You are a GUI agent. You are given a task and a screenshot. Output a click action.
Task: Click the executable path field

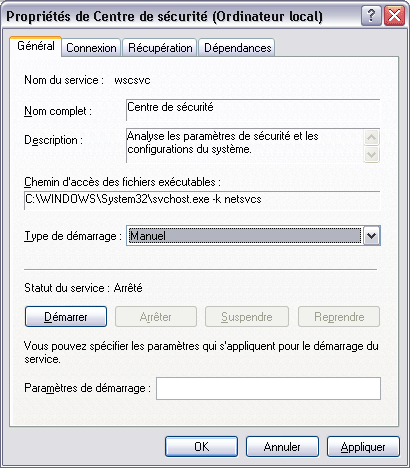pyautogui.click(x=202, y=200)
